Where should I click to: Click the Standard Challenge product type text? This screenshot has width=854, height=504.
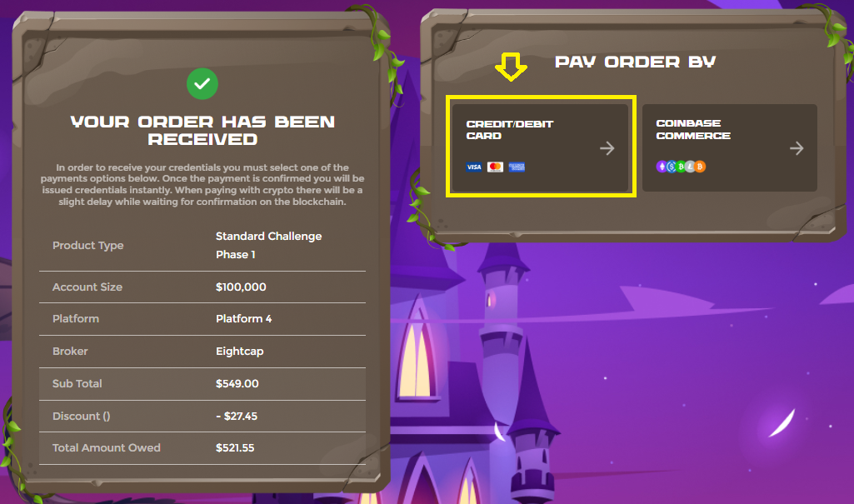[x=268, y=237]
